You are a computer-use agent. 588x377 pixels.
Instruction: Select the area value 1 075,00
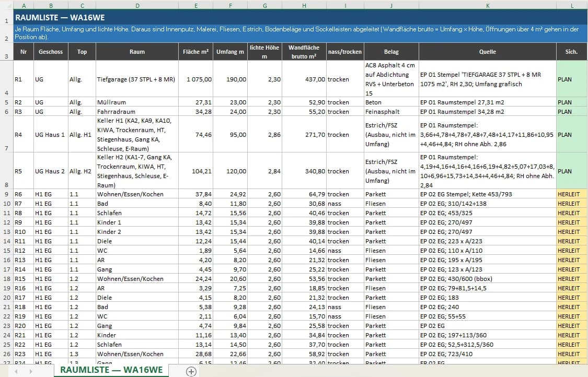[x=196, y=79]
